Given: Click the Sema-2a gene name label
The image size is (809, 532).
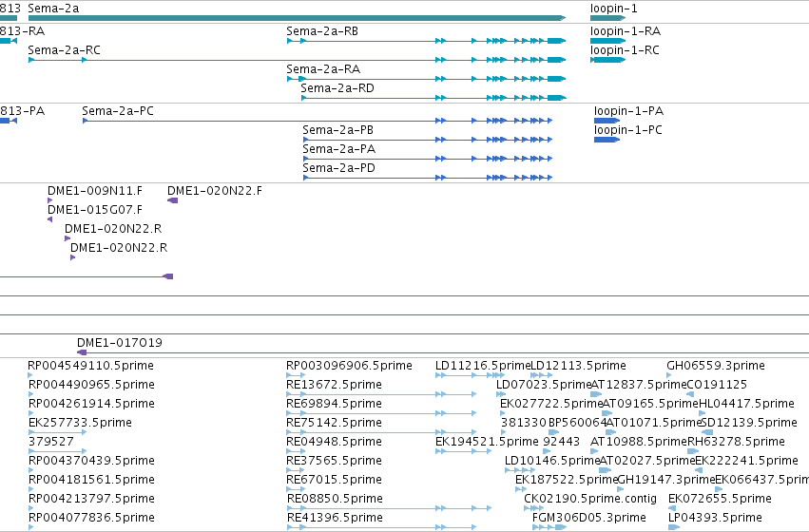Looking at the screenshot, I should click(53, 9).
